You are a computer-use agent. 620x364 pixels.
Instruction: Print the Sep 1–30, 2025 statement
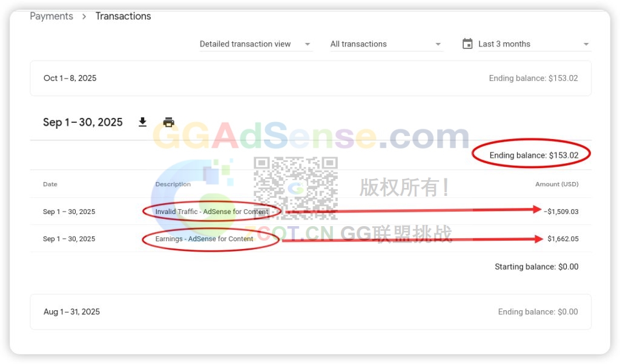pyautogui.click(x=169, y=122)
